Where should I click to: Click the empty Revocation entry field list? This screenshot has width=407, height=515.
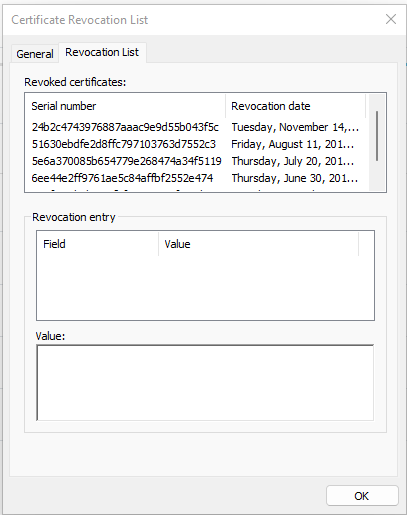click(205, 287)
